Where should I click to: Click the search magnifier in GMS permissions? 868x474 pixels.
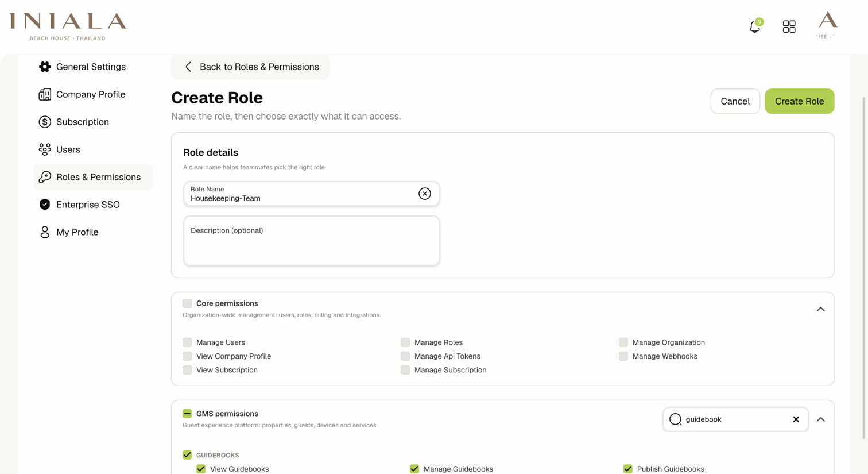[x=676, y=419]
